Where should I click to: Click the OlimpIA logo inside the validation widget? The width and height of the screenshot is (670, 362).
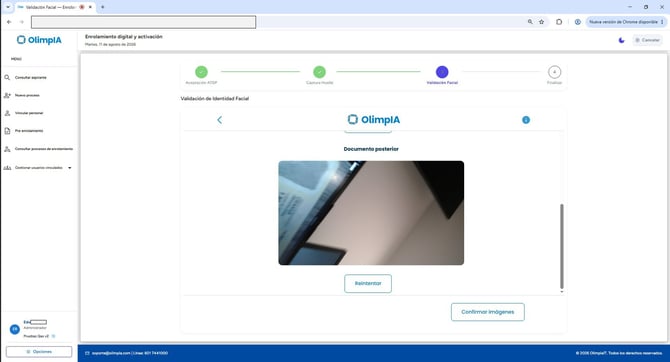click(x=374, y=120)
